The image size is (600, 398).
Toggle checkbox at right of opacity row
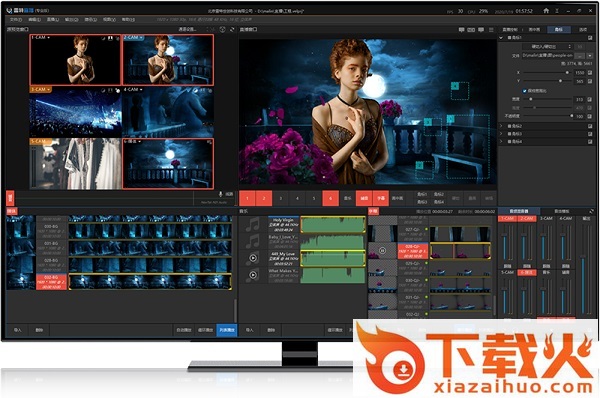point(590,116)
